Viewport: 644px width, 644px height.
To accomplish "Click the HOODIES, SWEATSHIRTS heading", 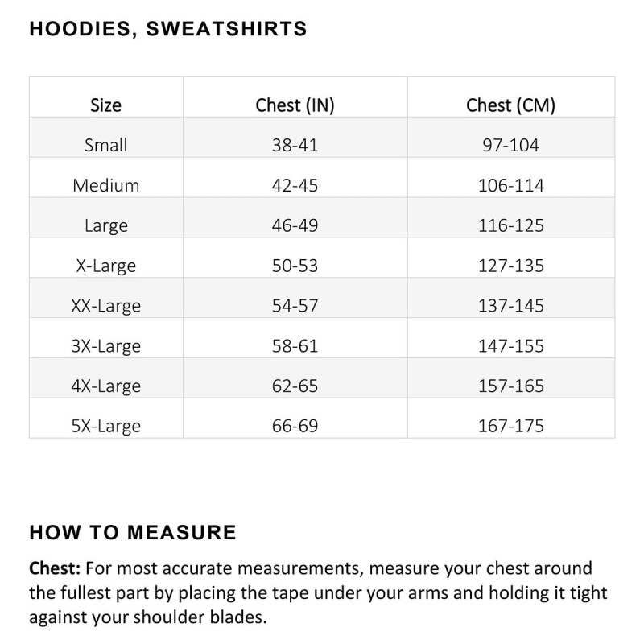I will pyautogui.click(x=167, y=30).
